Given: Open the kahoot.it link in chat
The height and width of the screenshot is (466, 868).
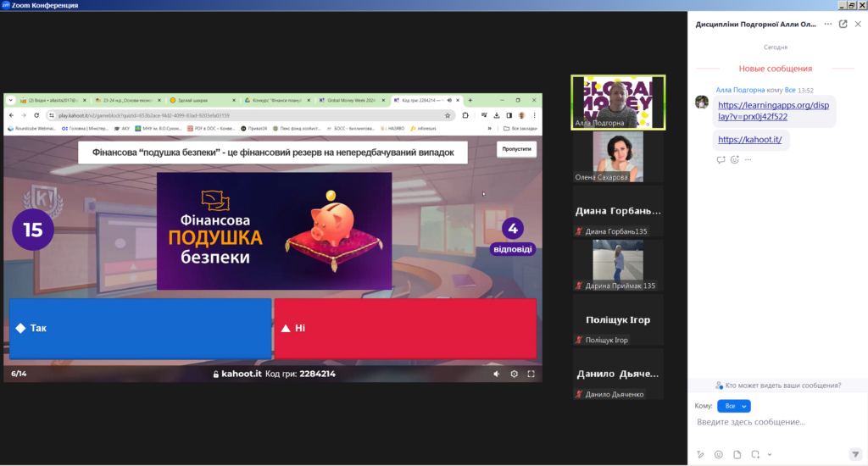Looking at the screenshot, I should coord(749,140).
